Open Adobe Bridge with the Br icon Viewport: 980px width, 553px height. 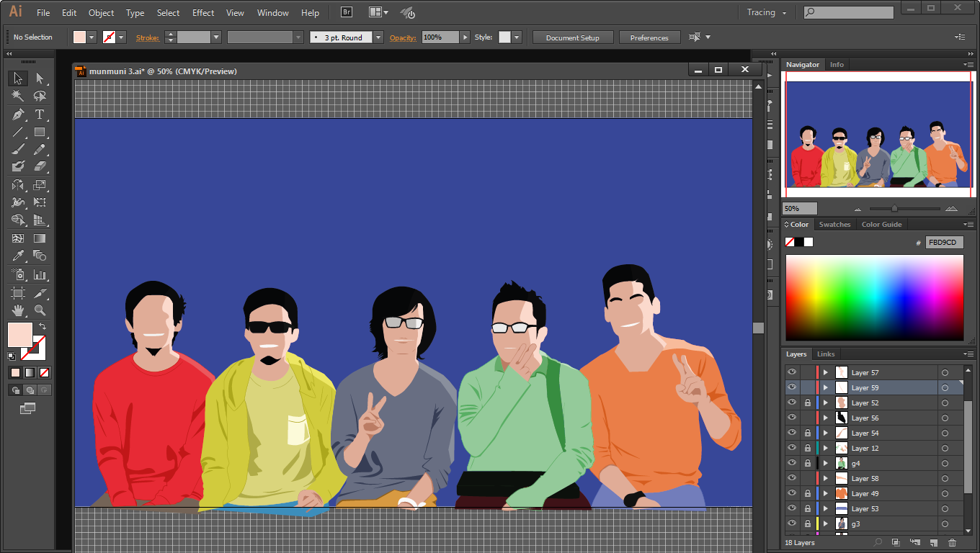click(x=347, y=12)
